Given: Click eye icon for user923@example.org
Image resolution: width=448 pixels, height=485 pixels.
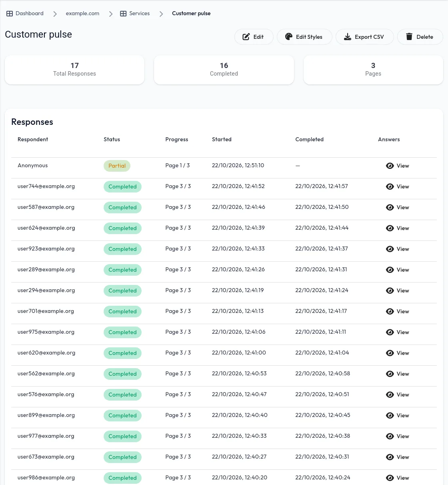Looking at the screenshot, I should (390, 249).
